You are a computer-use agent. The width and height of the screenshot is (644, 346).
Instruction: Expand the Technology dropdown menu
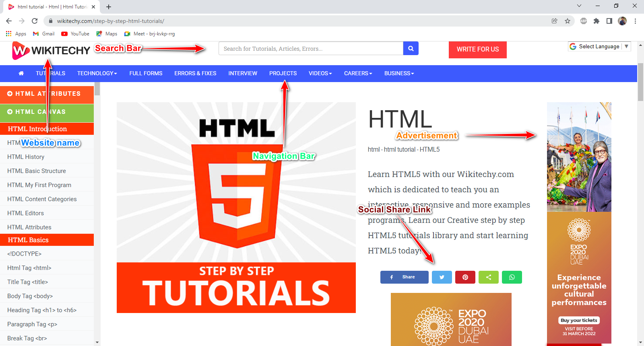click(x=97, y=73)
